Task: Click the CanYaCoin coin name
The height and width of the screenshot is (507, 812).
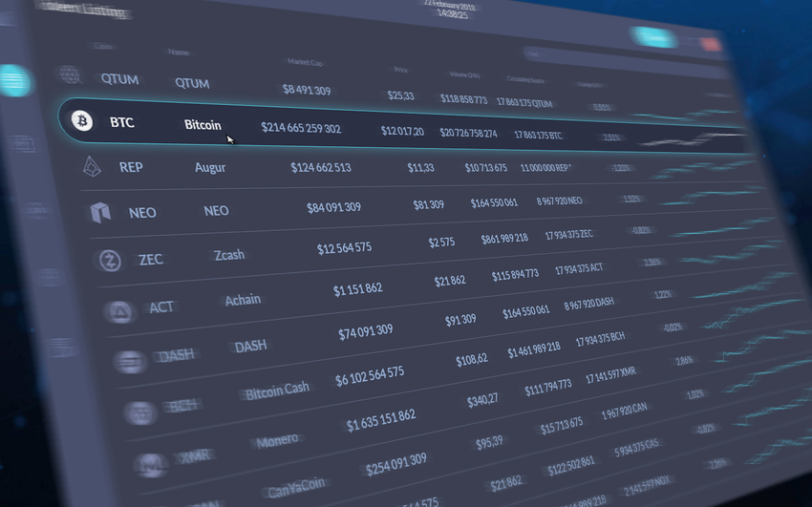Action: [296, 487]
